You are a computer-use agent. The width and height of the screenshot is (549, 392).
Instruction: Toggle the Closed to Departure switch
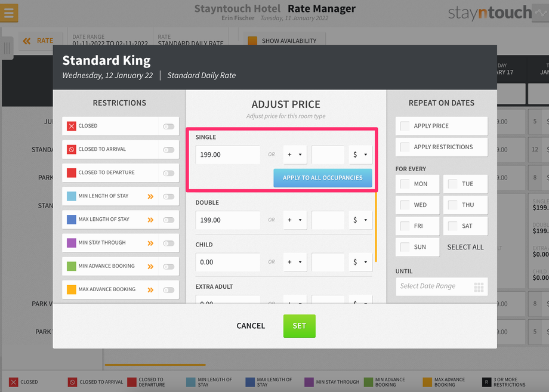point(169,173)
